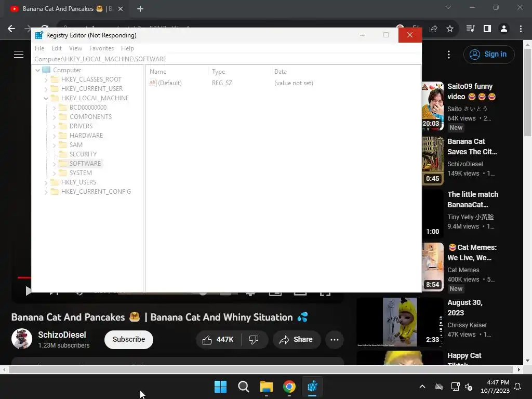This screenshot has height=399, width=532.
Task: Open SchizoDiesel channel avatar
Action: [22, 339]
